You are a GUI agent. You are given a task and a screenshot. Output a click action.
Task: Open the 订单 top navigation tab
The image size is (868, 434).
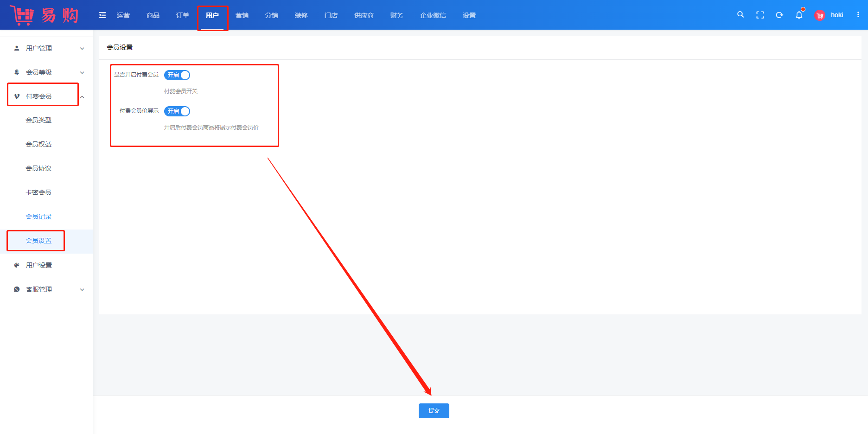183,15
